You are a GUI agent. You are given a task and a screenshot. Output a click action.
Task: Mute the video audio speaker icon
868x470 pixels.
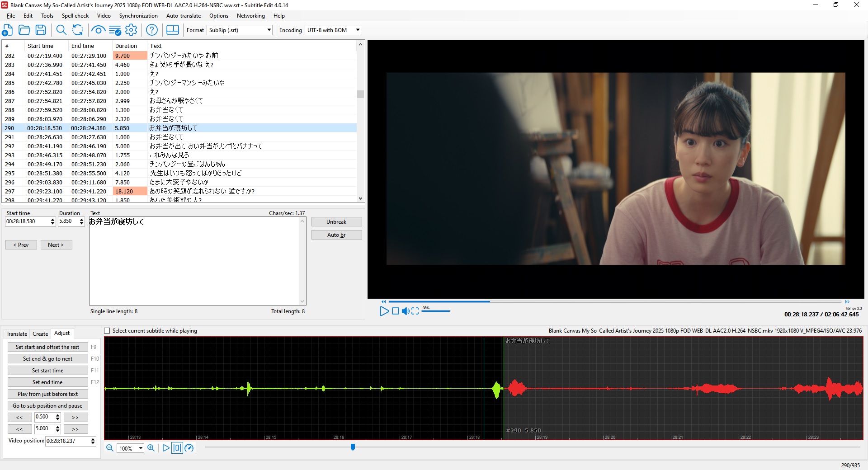coord(406,311)
